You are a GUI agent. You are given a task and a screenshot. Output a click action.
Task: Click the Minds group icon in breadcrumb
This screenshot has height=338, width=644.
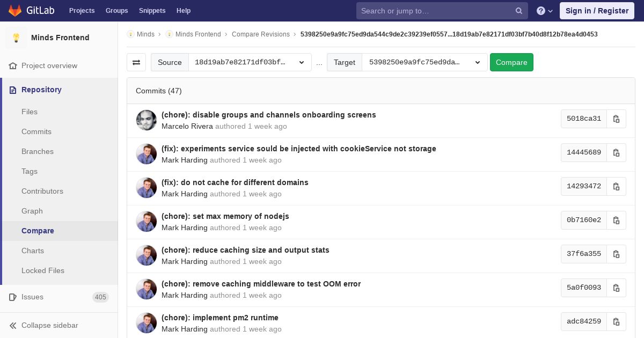click(x=130, y=34)
